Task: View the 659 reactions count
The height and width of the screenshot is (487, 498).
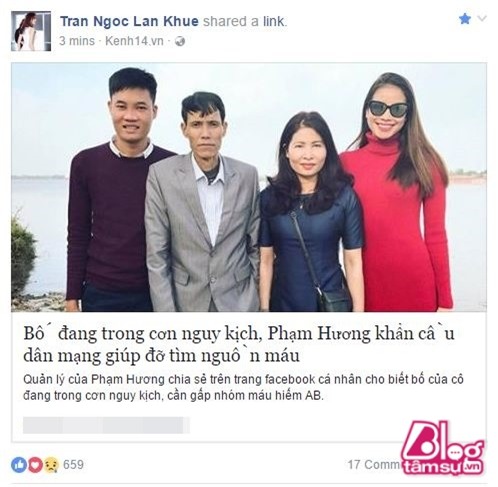Action: click(73, 465)
